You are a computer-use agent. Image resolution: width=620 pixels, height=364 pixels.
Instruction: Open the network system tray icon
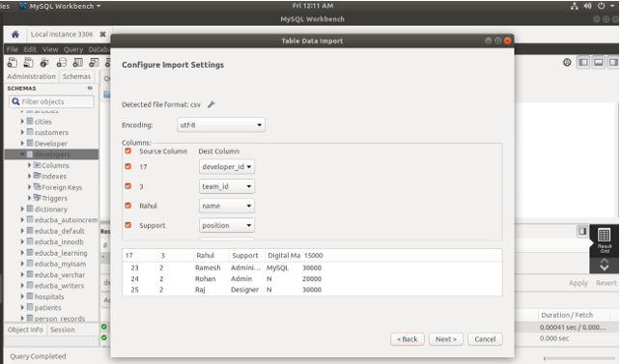[575, 6]
